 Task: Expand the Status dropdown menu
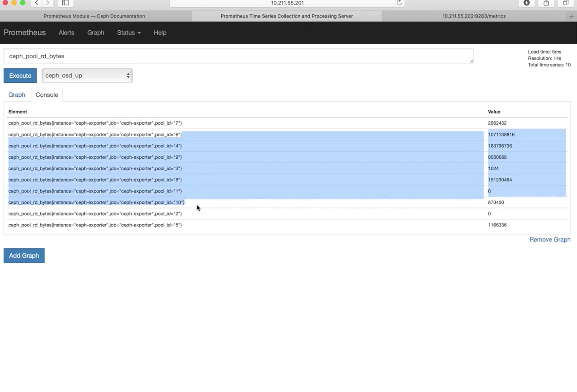click(129, 33)
